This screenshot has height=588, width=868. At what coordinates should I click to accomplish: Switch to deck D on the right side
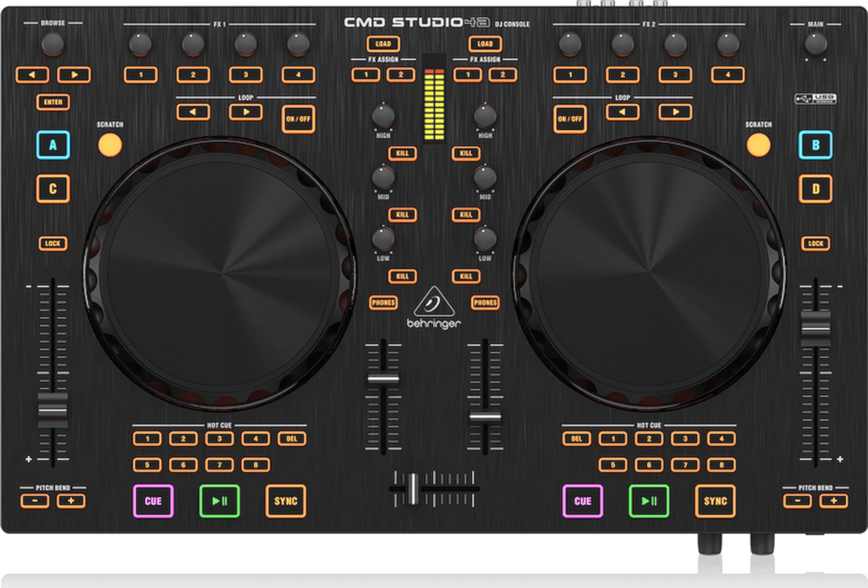coord(815,187)
